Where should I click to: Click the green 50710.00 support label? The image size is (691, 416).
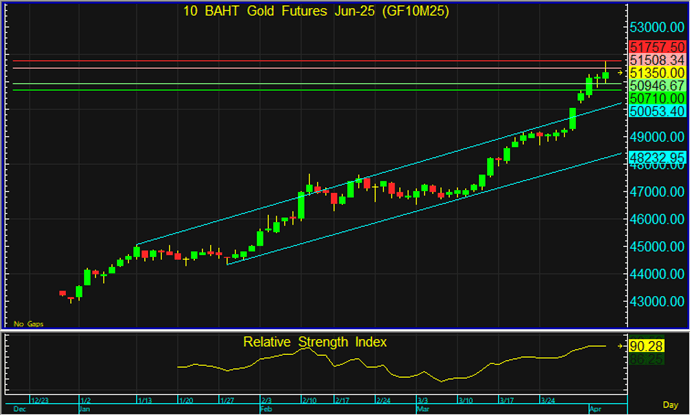657,100
